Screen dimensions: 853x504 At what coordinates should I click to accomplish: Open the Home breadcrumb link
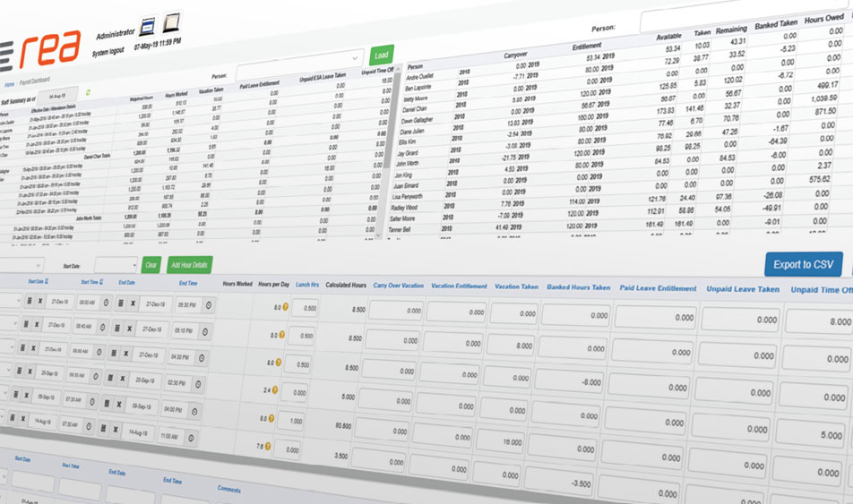10,84
